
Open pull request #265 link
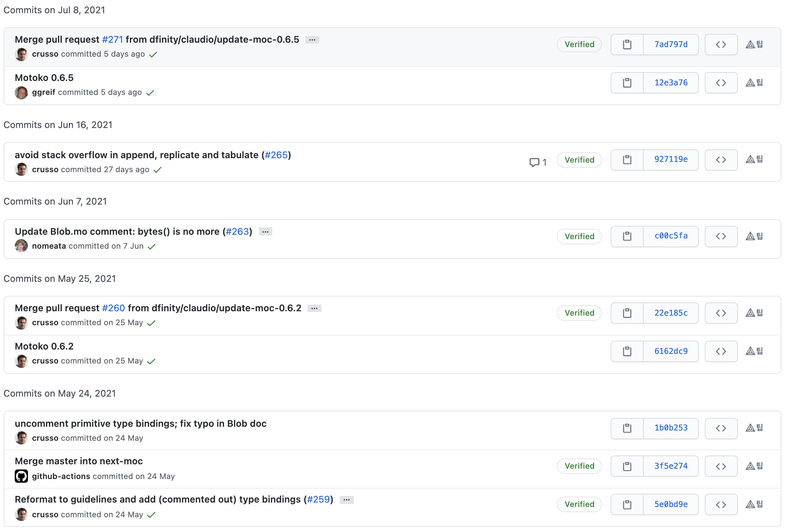pos(276,155)
